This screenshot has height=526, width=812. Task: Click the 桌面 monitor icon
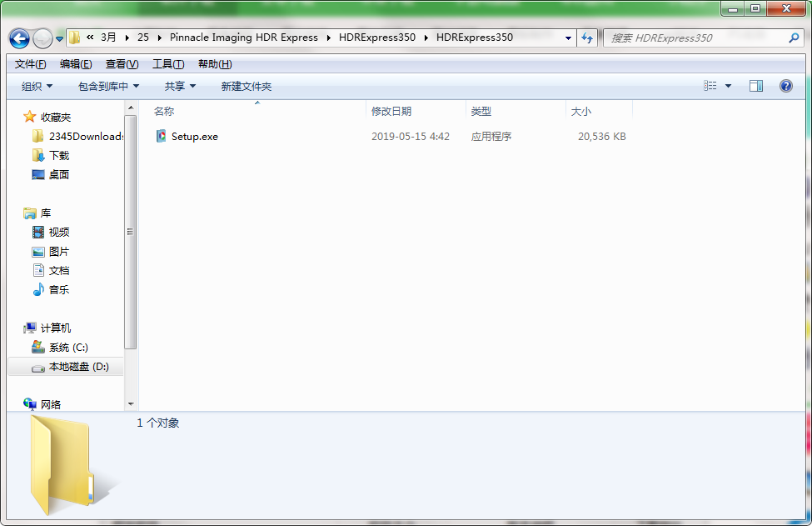click(x=37, y=175)
